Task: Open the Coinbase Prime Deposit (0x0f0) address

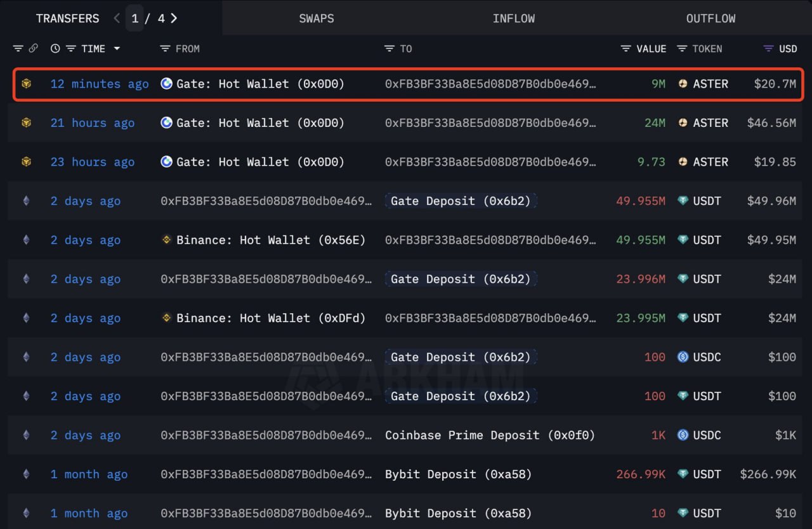Action: click(x=490, y=435)
